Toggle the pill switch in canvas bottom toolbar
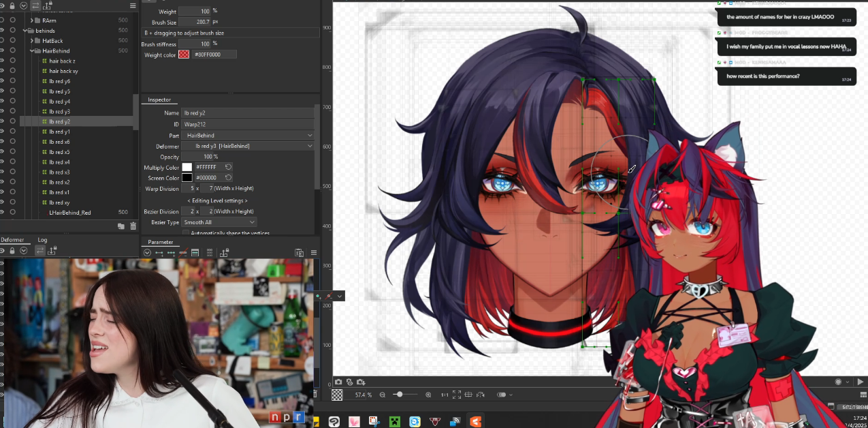868x428 pixels. [x=501, y=395]
